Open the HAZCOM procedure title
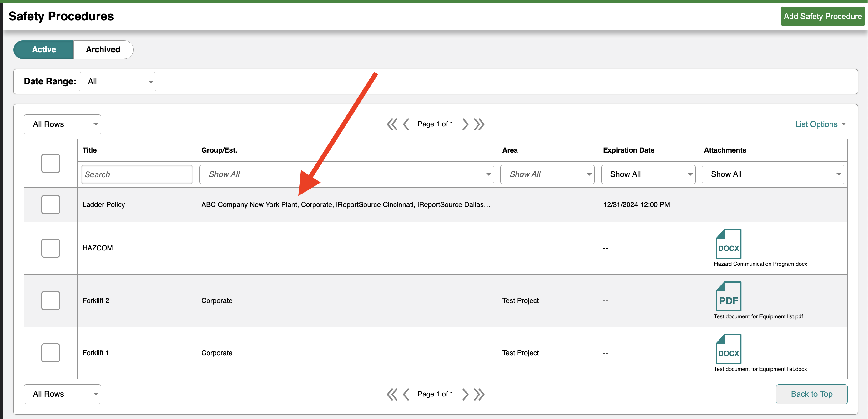 coord(98,248)
